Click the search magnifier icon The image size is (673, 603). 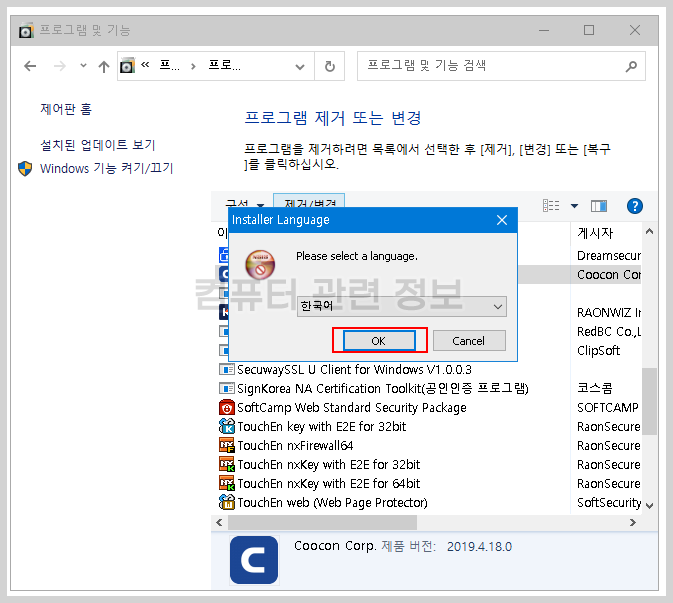631,66
